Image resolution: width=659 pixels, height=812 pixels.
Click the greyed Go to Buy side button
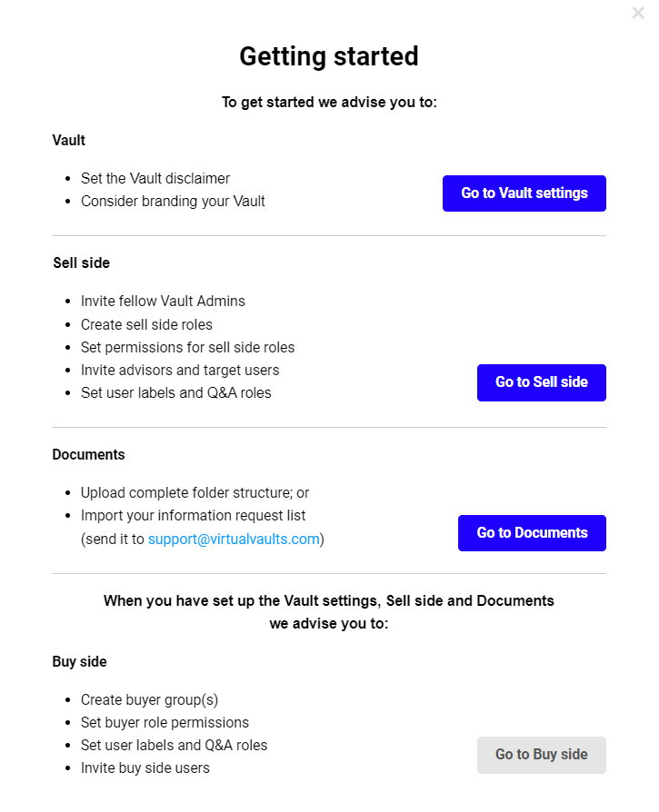(x=541, y=755)
